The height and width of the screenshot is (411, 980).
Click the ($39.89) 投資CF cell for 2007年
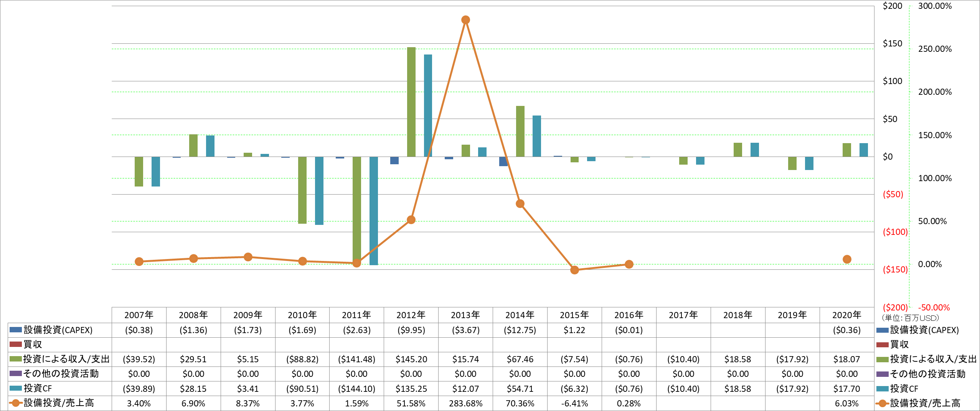(x=139, y=389)
